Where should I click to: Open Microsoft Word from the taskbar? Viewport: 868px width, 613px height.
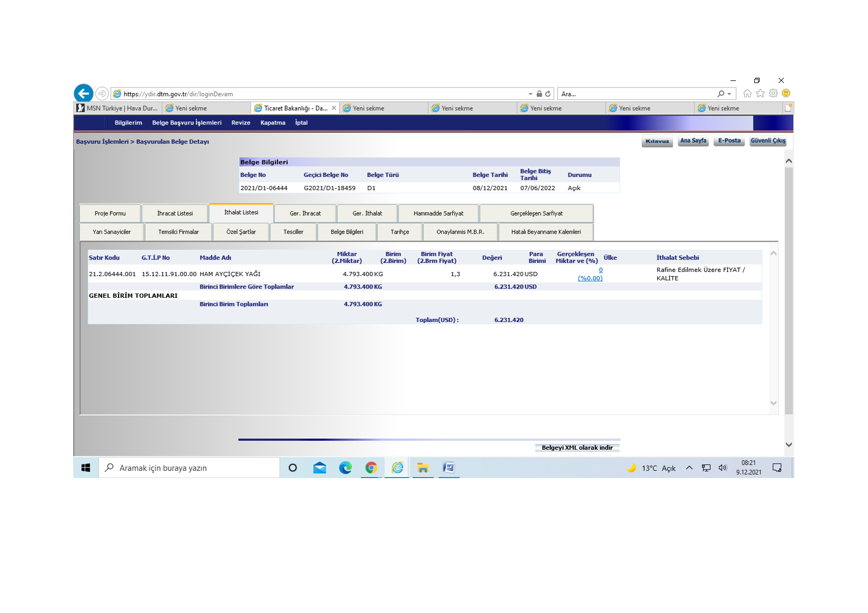[x=449, y=468]
